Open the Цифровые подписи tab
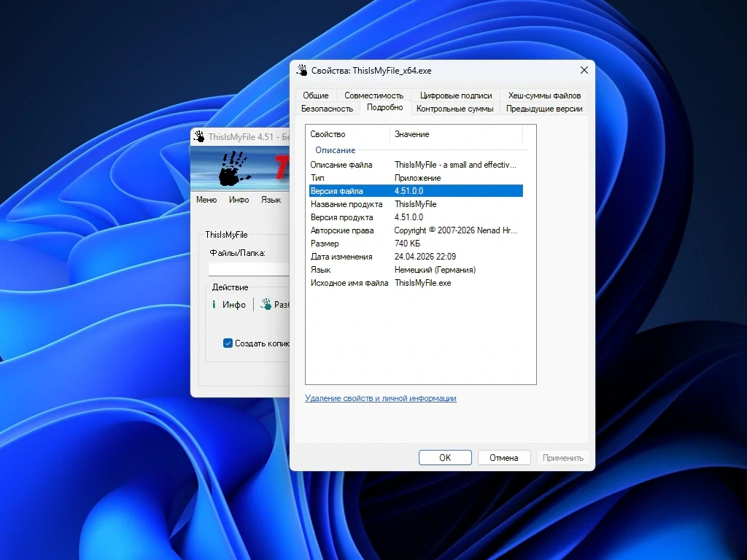Image resolution: width=747 pixels, height=560 pixels. 456,96
